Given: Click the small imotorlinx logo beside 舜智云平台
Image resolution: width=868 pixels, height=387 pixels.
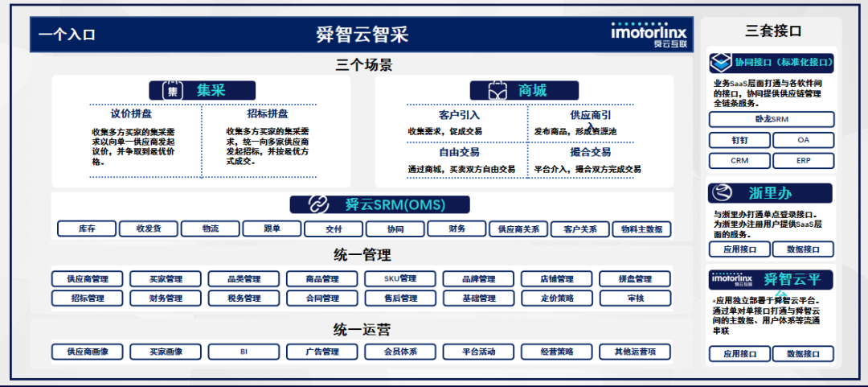Looking at the screenshot, I should point(731,279).
